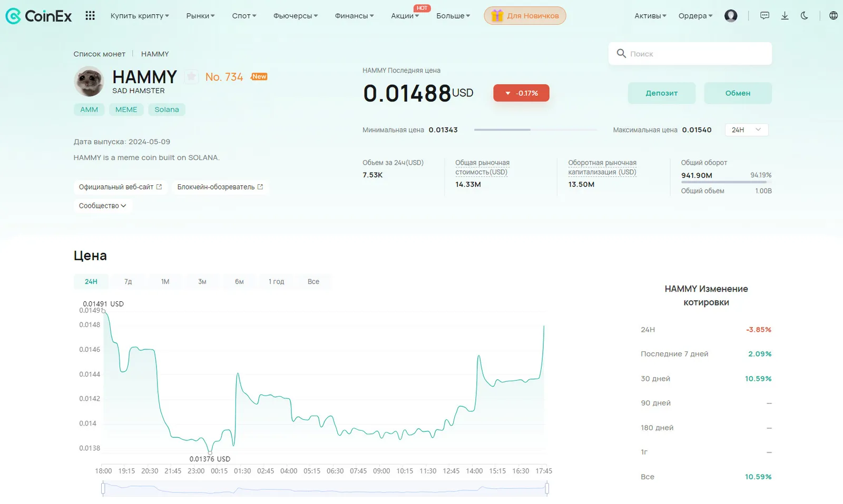This screenshot has height=504, width=843.
Task: Click the HAMMY breadcrumb text
Action: point(155,54)
